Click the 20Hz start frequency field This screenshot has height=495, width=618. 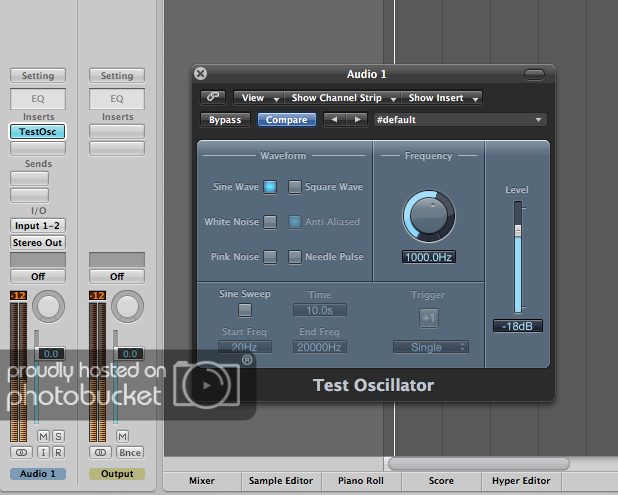pyautogui.click(x=244, y=347)
